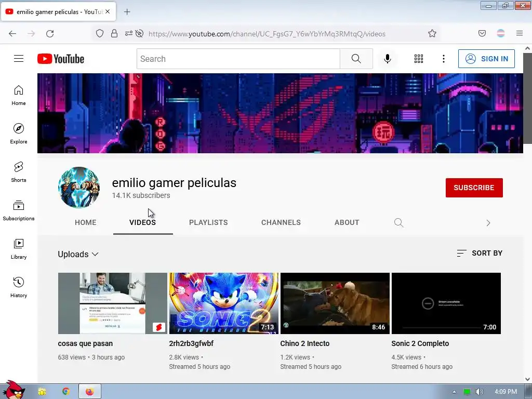532x399 pixels.
Task: Click the page scrollbar thumb
Action: (x=527, y=98)
